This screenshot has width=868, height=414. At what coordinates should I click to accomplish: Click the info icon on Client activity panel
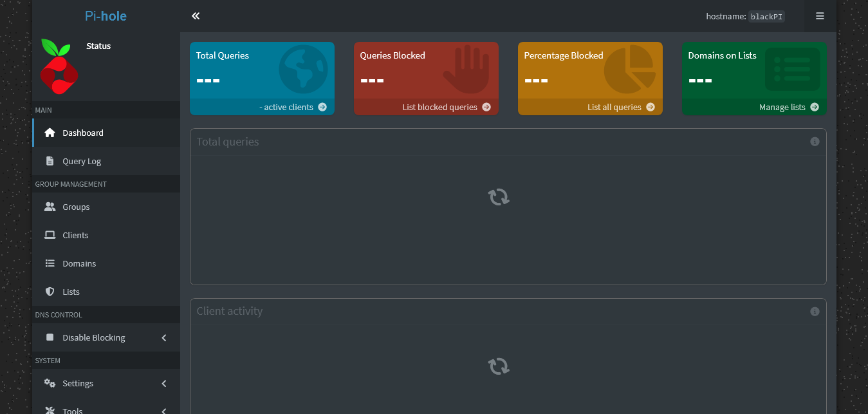815,312
